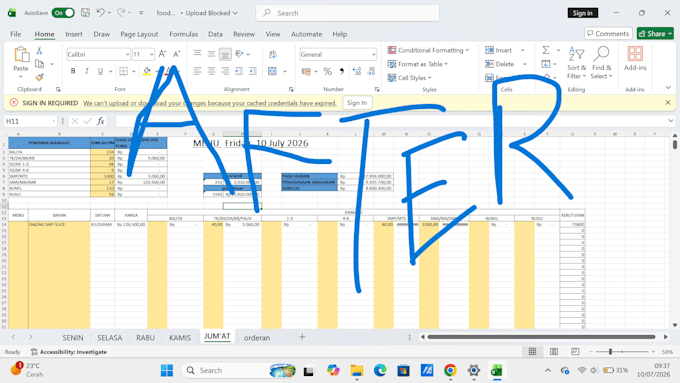Open the SENIN sheet tab

click(x=73, y=337)
